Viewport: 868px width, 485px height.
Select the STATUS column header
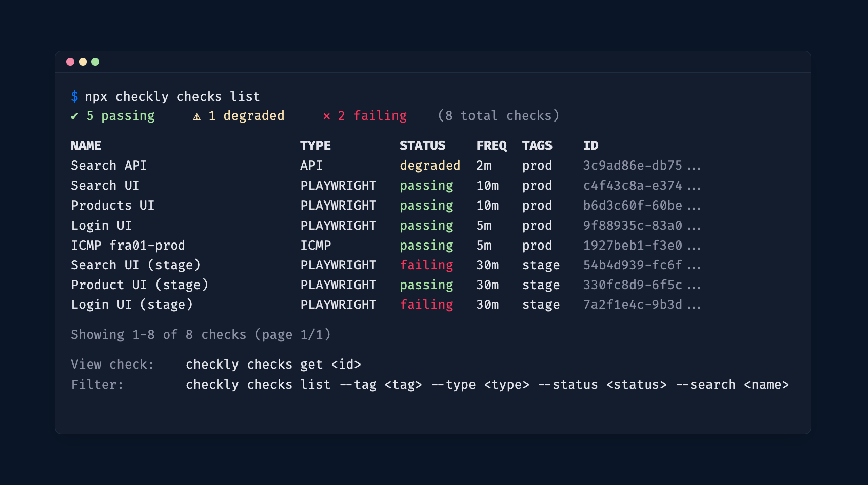pyautogui.click(x=422, y=145)
